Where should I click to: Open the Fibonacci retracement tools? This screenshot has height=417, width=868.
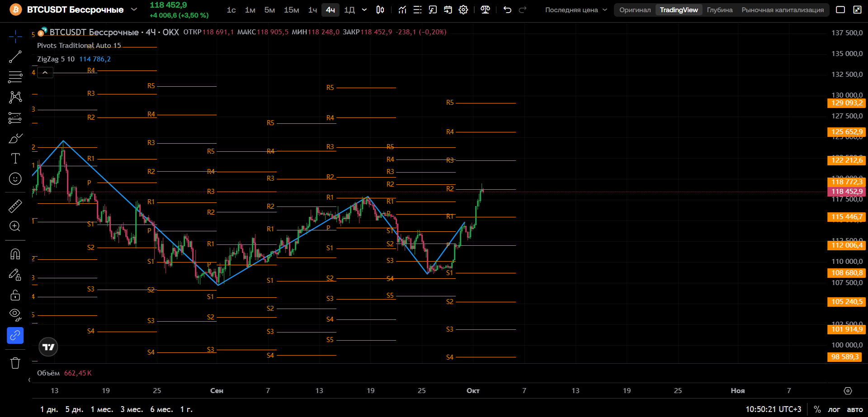(15, 77)
